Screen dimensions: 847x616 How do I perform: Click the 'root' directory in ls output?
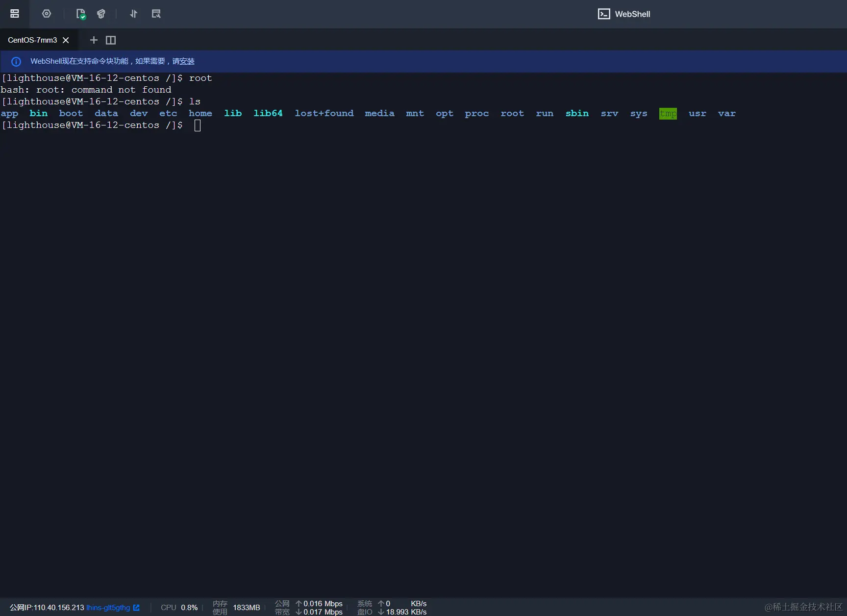[x=512, y=114]
